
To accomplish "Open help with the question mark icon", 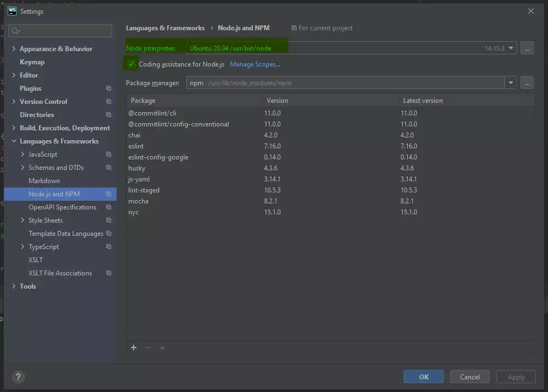I will pos(18,377).
